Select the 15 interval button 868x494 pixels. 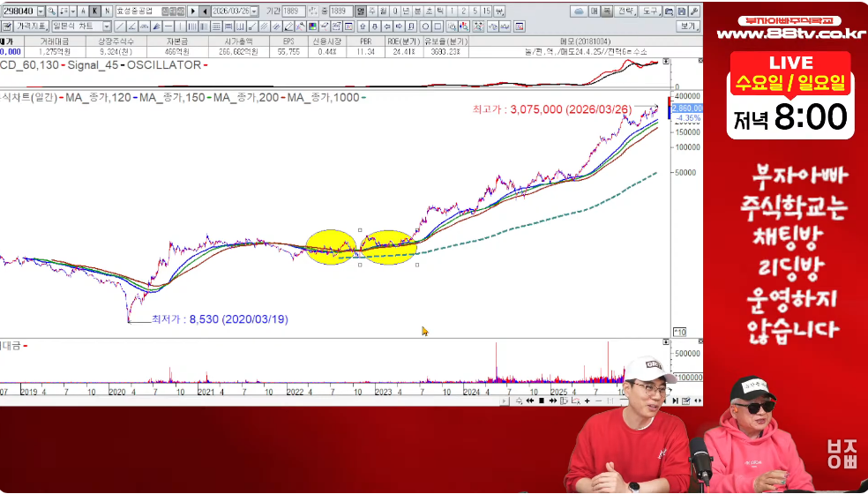(x=487, y=11)
